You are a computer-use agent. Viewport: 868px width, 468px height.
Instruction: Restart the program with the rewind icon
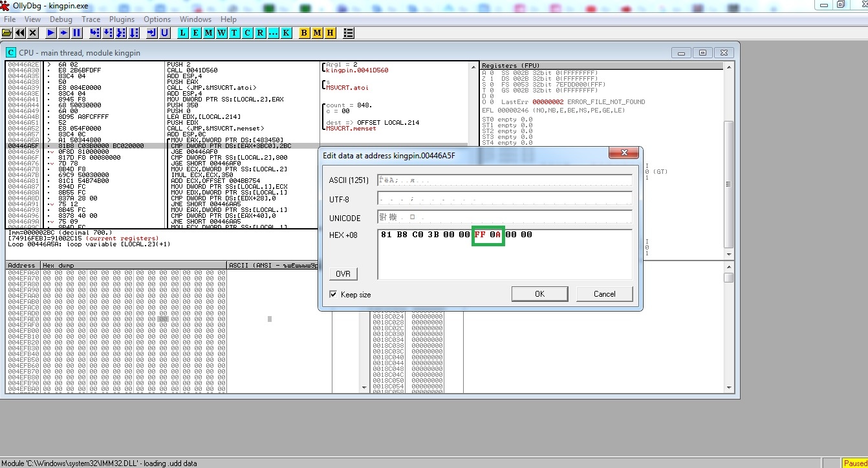pyautogui.click(x=20, y=33)
